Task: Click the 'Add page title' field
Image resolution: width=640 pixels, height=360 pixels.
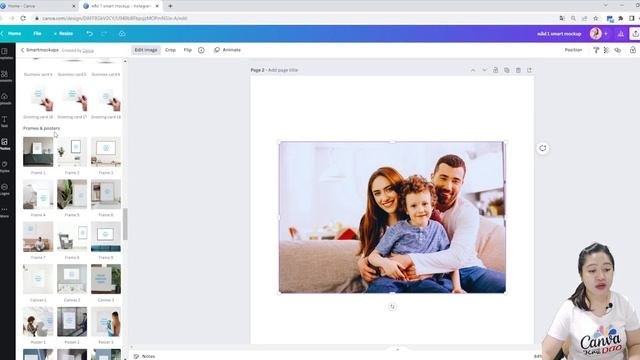Action: [x=283, y=70]
